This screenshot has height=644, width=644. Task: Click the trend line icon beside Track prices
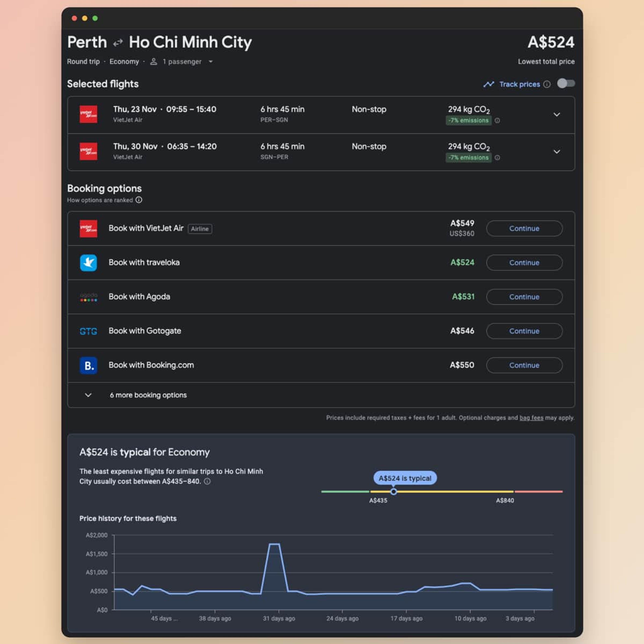489,84
